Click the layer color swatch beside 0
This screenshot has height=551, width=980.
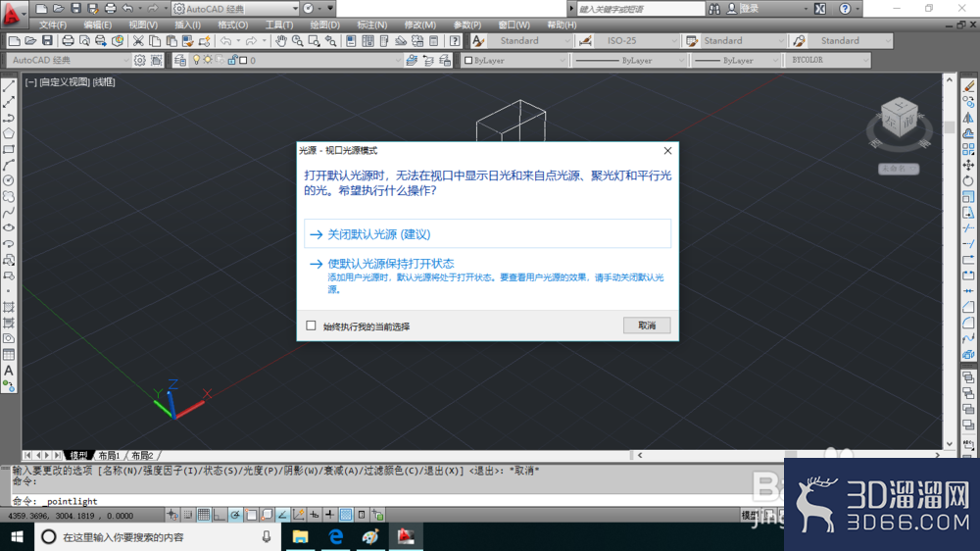click(244, 60)
